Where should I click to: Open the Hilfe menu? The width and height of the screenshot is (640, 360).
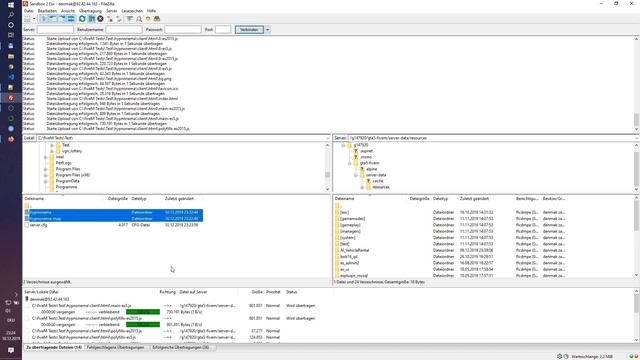[x=151, y=11]
